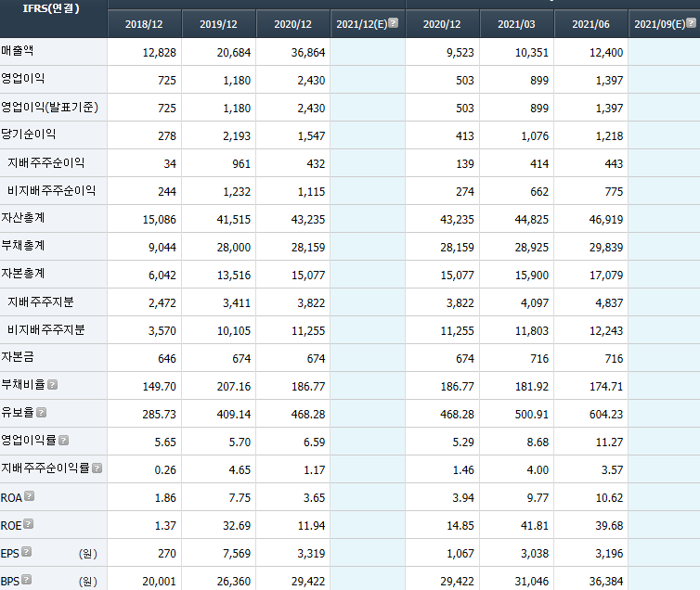Select equity value 17,079

point(606,276)
